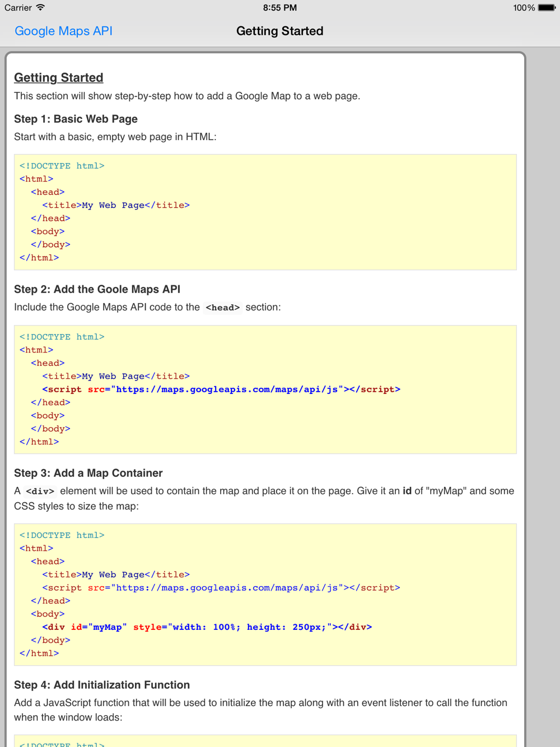Image resolution: width=560 pixels, height=747 pixels.
Task: Tap the 100% battery percentage
Action: 524,8
